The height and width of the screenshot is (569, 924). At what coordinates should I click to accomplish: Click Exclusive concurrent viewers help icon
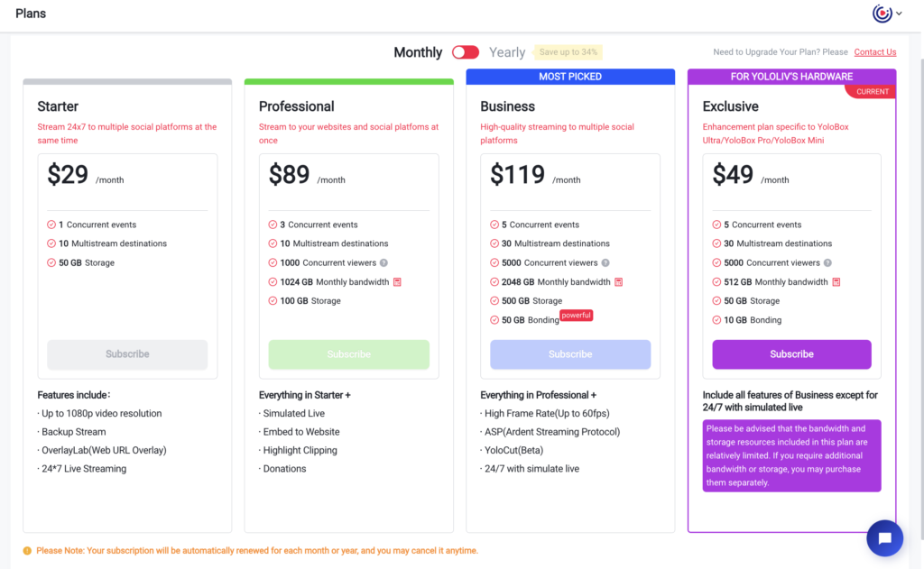coord(827,262)
